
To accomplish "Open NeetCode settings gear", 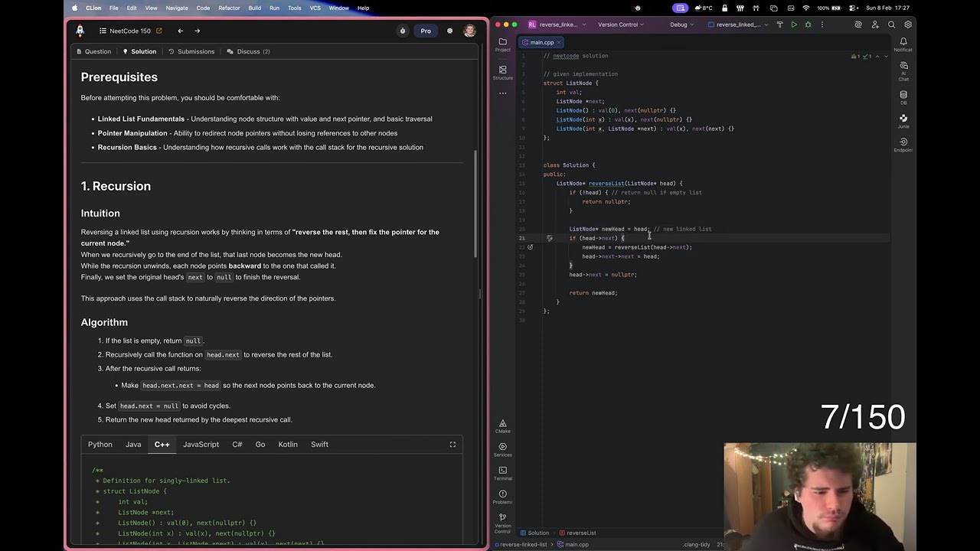I will (x=449, y=31).
